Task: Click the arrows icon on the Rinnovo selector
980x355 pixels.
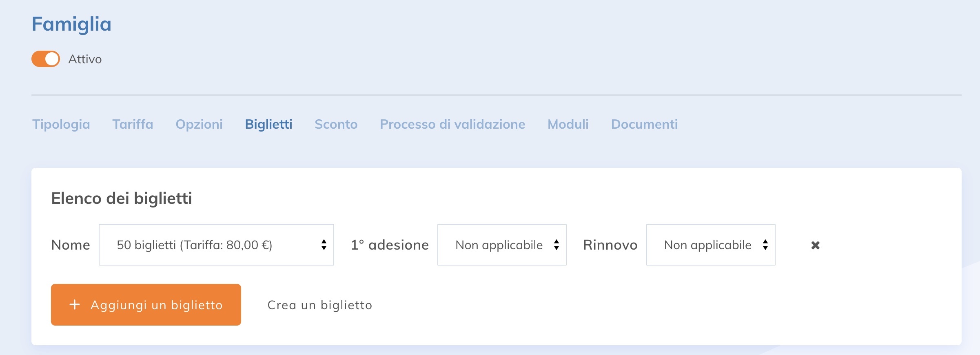Action: point(765,245)
